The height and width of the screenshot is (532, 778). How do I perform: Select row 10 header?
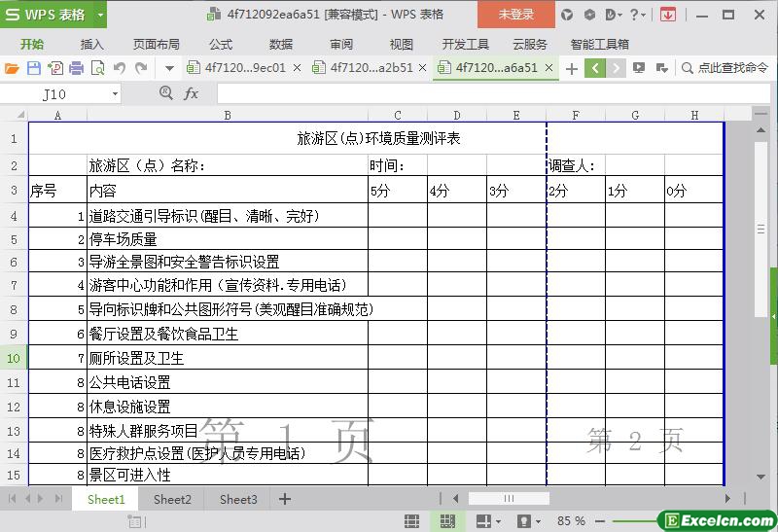14,358
